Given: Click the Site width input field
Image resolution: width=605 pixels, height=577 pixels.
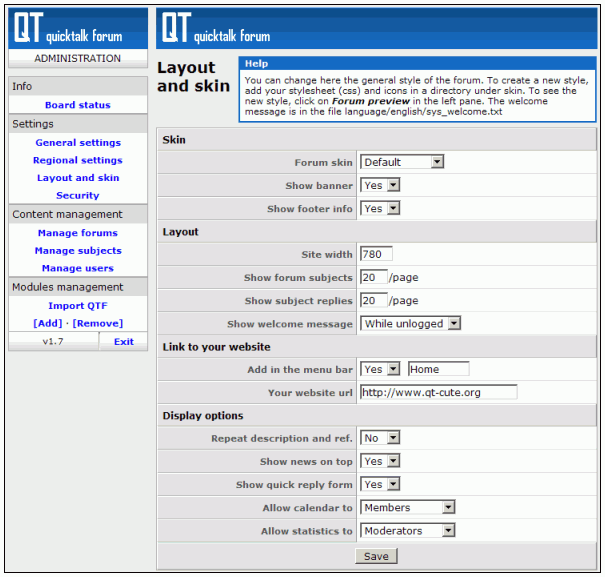Looking at the screenshot, I should (x=376, y=254).
